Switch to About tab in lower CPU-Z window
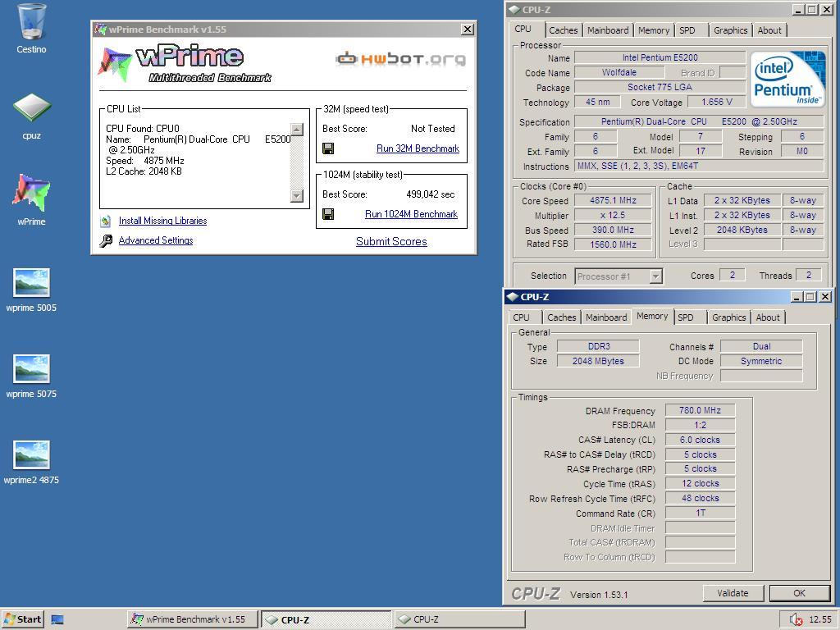The width and height of the screenshot is (840, 630). [x=768, y=317]
